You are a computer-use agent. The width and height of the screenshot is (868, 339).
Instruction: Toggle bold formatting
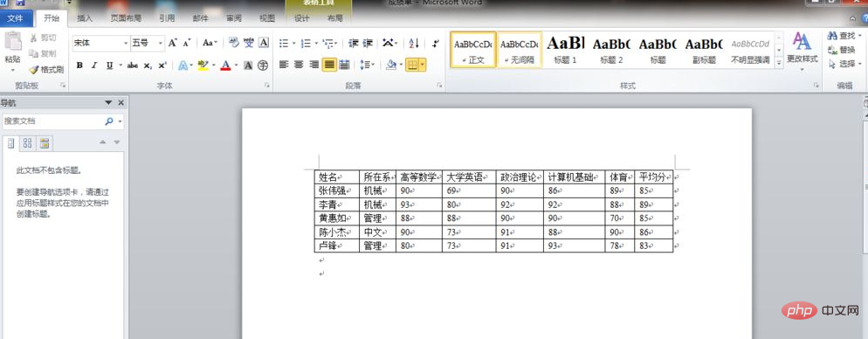point(79,66)
